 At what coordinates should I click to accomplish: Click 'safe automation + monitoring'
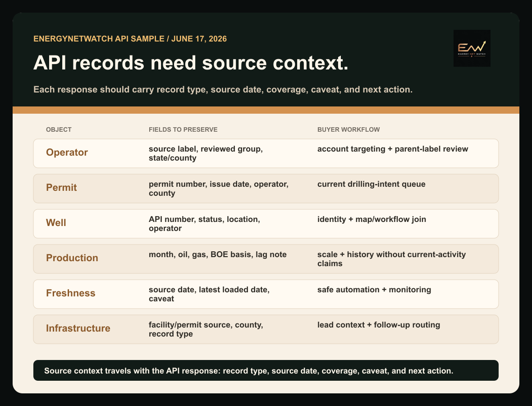tap(374, 290)
